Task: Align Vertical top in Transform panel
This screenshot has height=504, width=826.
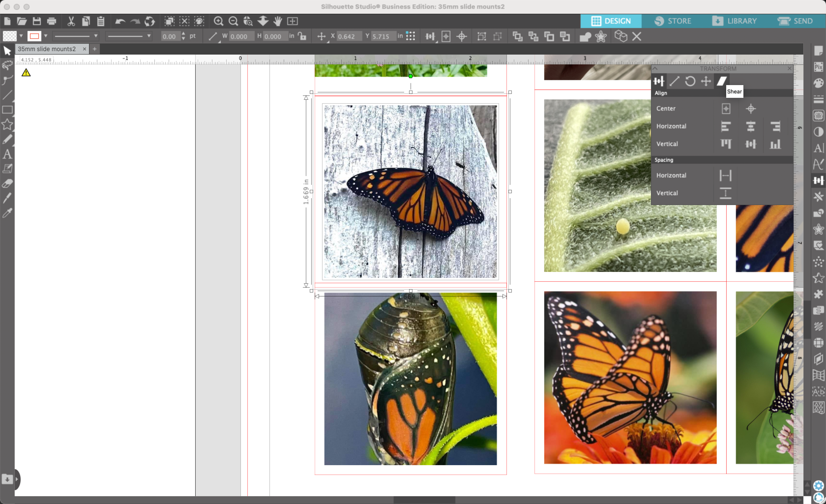Action: 726,144
